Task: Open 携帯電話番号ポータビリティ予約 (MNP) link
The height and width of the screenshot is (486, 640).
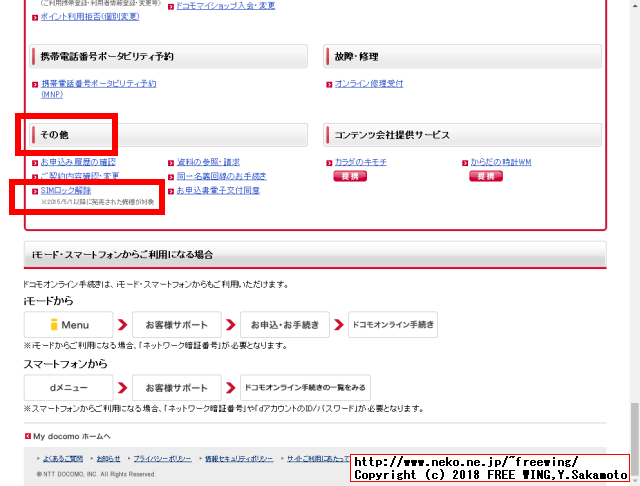Action: tap(98, 84)
